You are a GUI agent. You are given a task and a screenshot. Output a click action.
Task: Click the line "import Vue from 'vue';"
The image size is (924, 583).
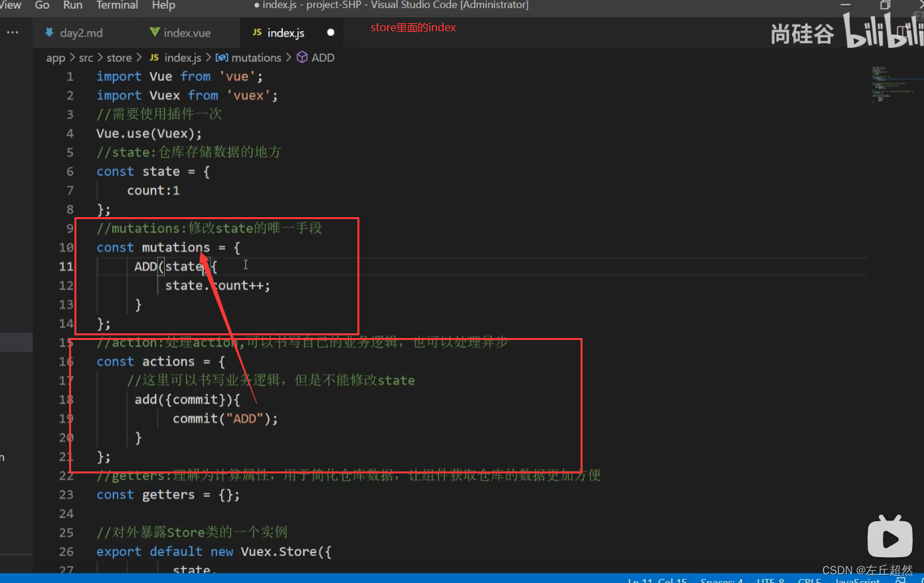[x=179, y=76]
